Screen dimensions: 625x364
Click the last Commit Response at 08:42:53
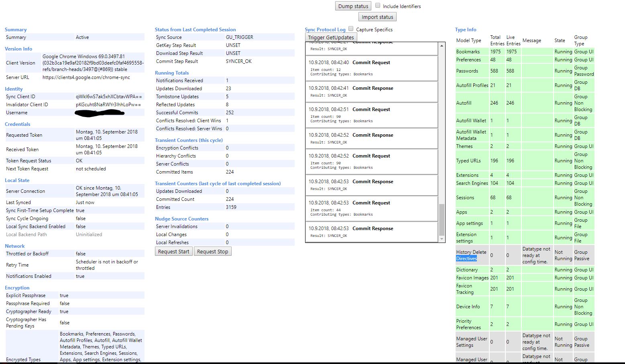371,232
